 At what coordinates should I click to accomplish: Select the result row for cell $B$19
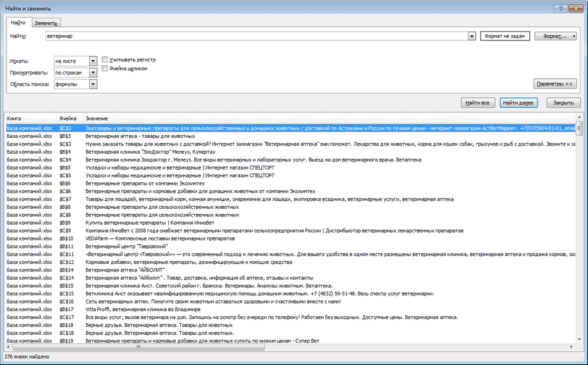pyautogui.click(x=290, y=340)
